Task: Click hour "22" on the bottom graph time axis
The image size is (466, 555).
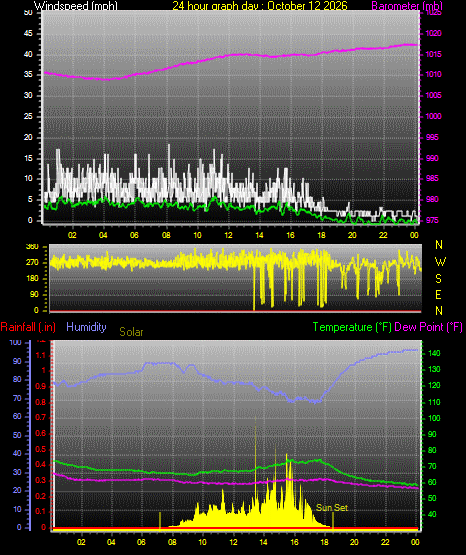Action: (385, 542)
